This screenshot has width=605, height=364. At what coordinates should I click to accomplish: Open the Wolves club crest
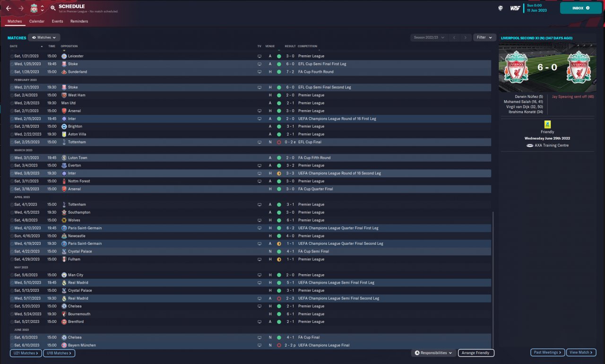click(x=64, y=220)
